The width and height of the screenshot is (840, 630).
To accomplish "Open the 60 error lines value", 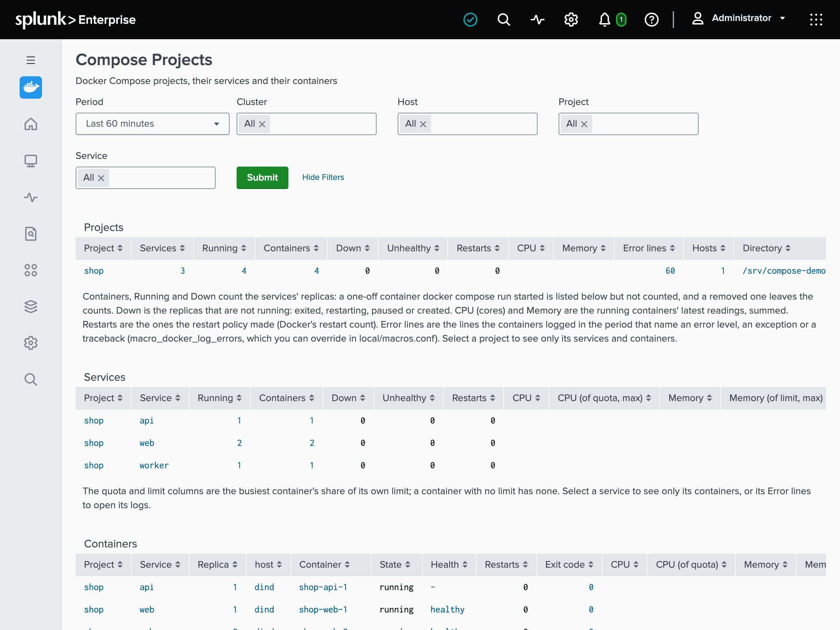I will pos(670,271).
